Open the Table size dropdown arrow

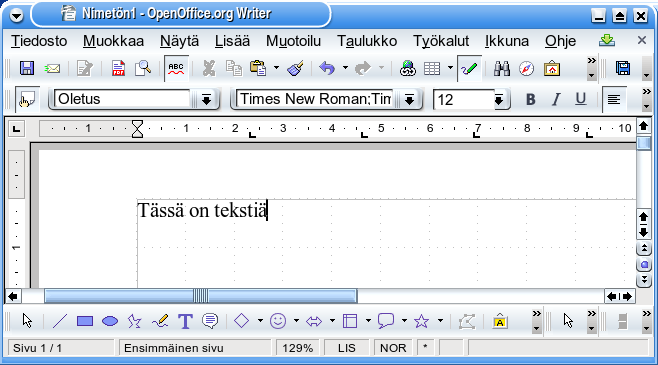[450, 68]
